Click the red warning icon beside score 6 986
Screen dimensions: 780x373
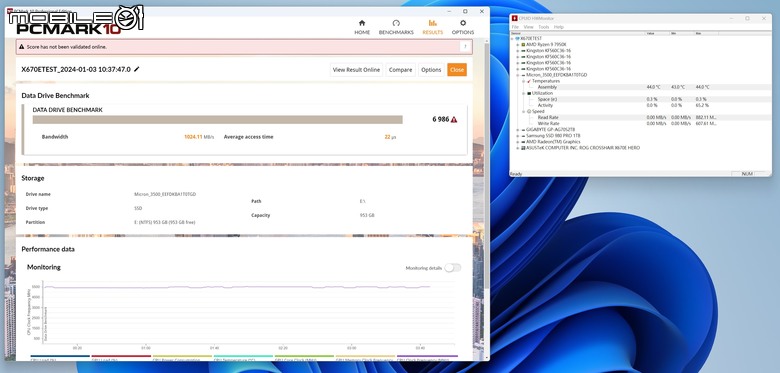454,120
